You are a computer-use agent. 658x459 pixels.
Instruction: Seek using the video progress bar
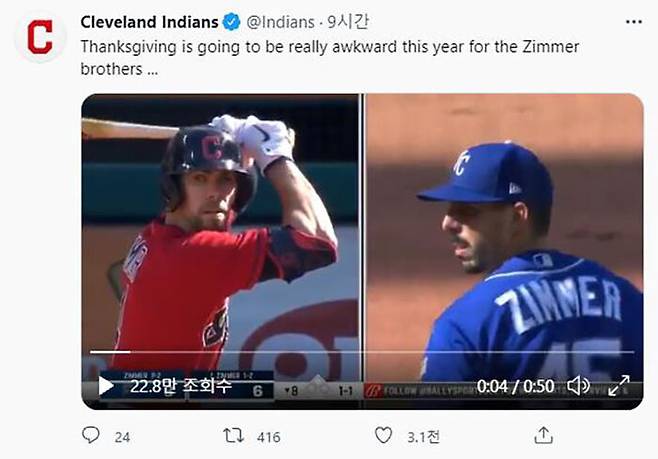tap(360, 352)
